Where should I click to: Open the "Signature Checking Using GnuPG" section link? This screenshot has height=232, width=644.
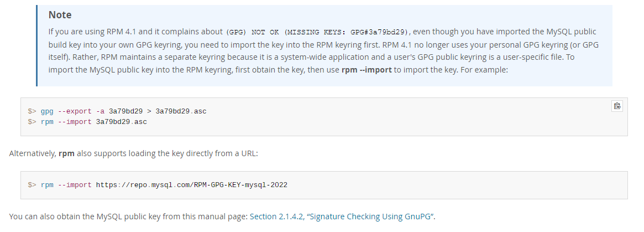pos(343,216)
